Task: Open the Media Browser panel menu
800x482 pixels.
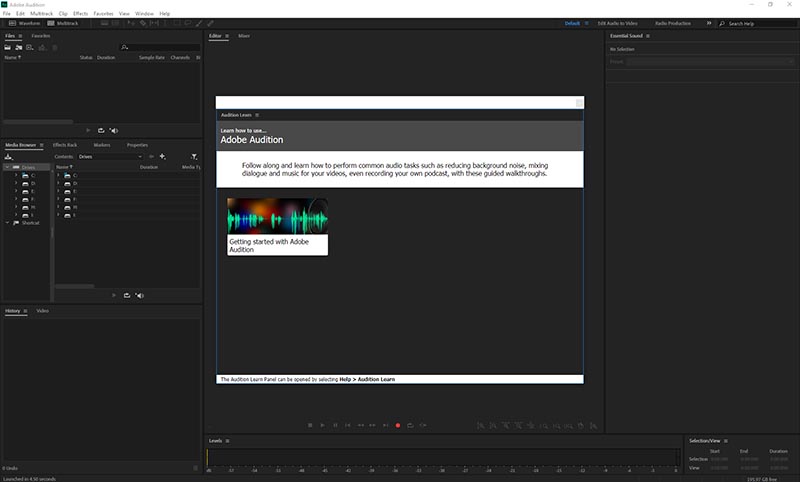Action: (x=42, y=145)
